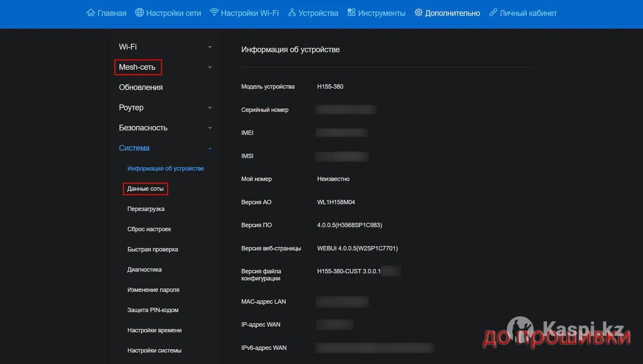The height and width of the screenshot is (364, 643).
Task: Select Перезагрузка in the system submenu
Action: tap(146, 209)
